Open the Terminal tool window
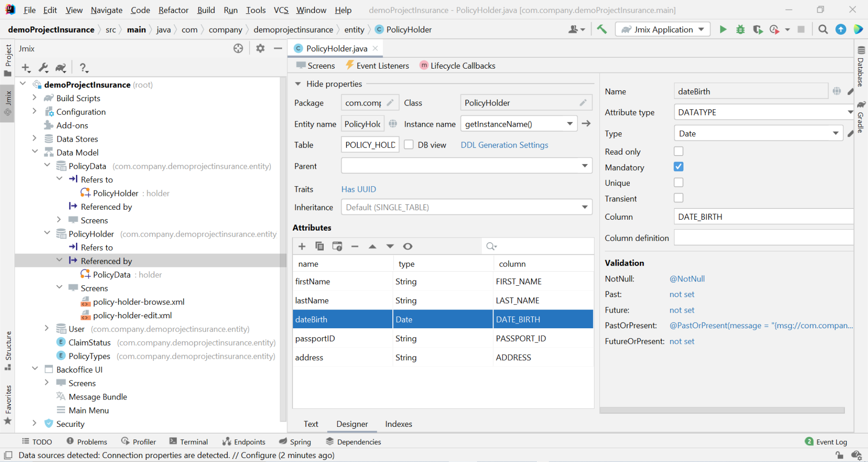The width and height of the screenshot is (868, 462). click(x=188, y=442)
